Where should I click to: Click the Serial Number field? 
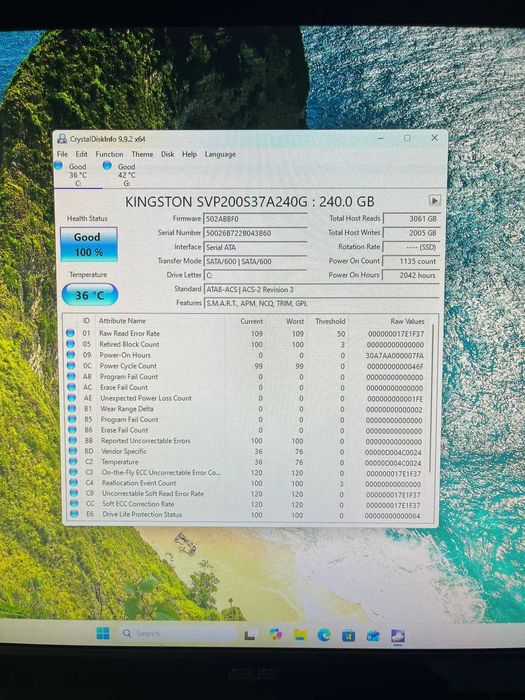pyautogui.click(x=255, y=233)
